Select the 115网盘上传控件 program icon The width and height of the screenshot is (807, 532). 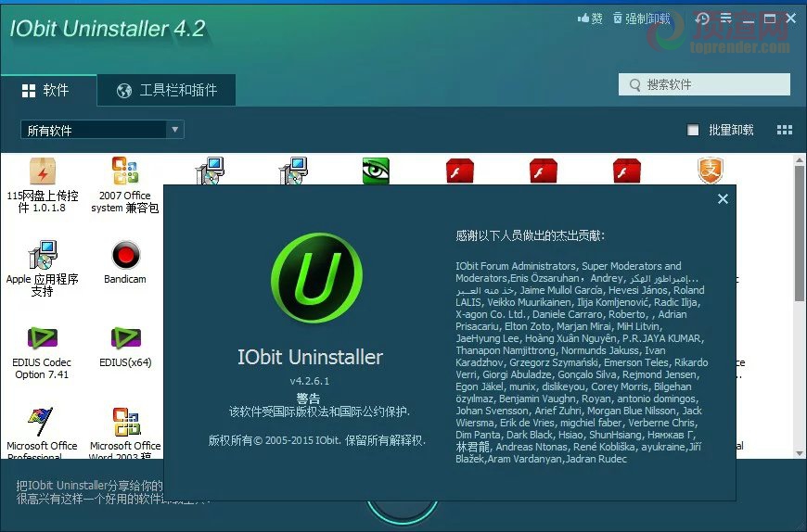[x=43, y=171]
